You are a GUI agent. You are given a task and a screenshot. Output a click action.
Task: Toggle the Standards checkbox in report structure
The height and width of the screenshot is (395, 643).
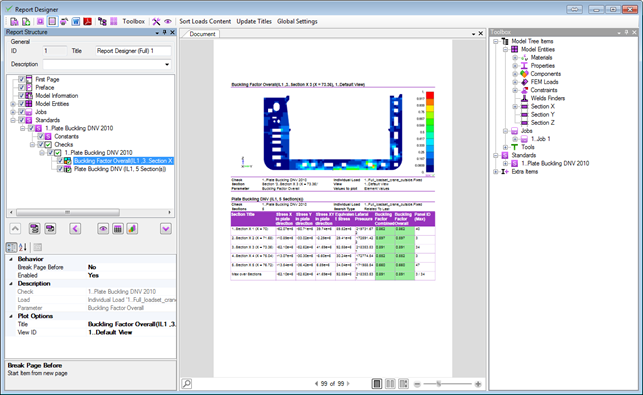pyautogui.click(x=21, y=120)
